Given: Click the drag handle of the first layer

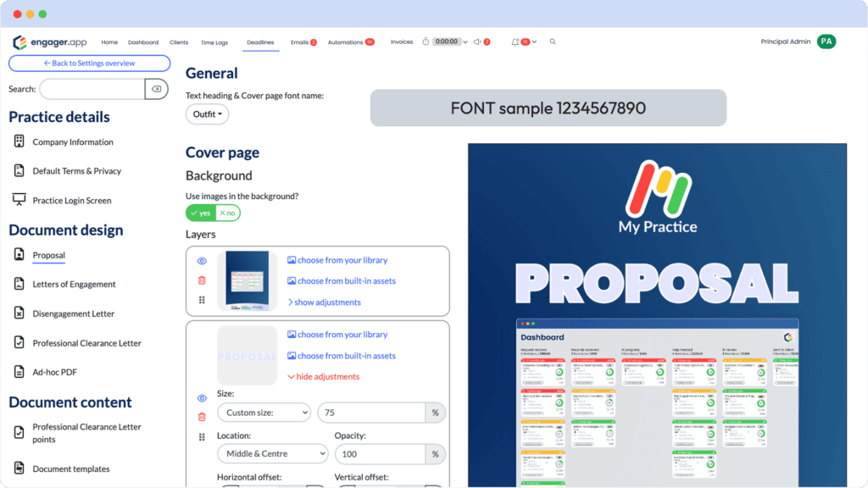Looking at the screenshot, I should pos(202,300).
